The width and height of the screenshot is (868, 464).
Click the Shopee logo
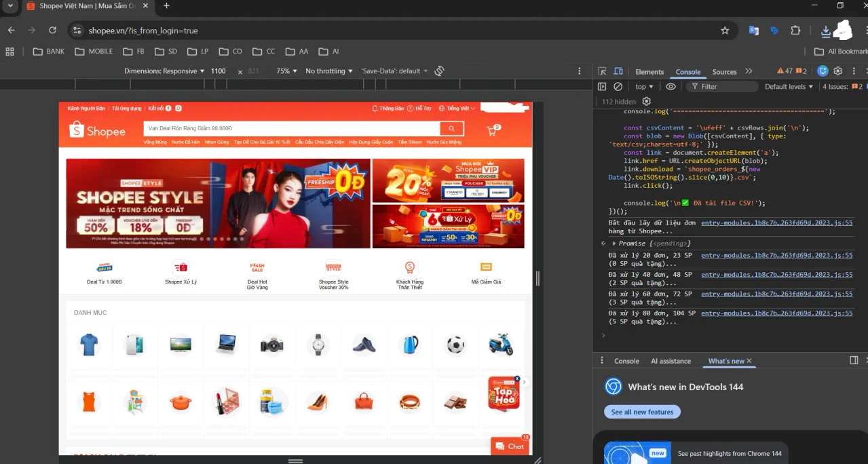pyautogui.click(x=98, y=130)
